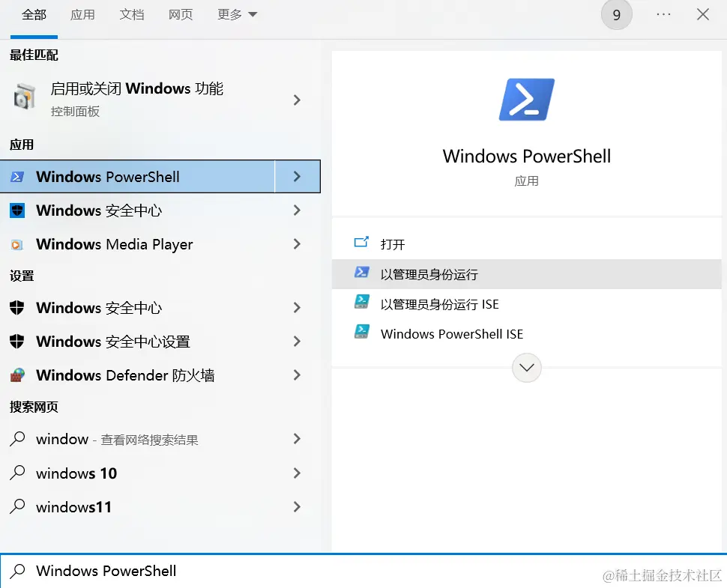Click the Windows PowerShell icon in results list

[17, 177]
